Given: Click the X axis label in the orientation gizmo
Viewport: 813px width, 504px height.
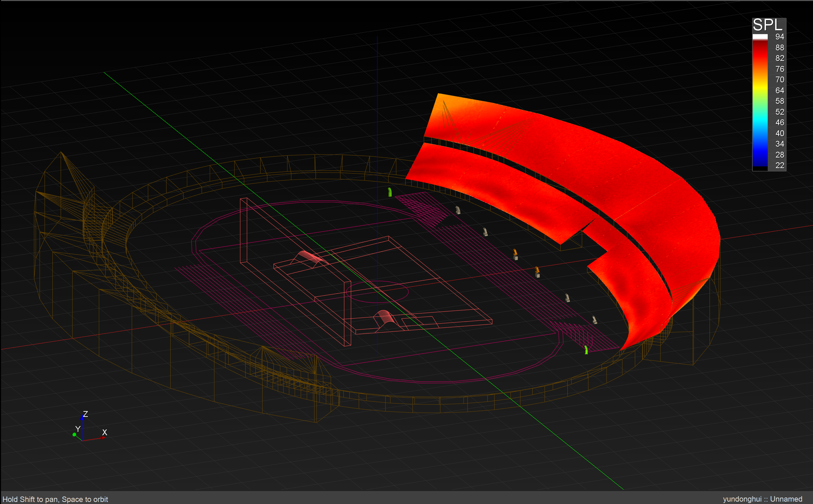Looking at the screenshot, I should [x=105, y=432].
